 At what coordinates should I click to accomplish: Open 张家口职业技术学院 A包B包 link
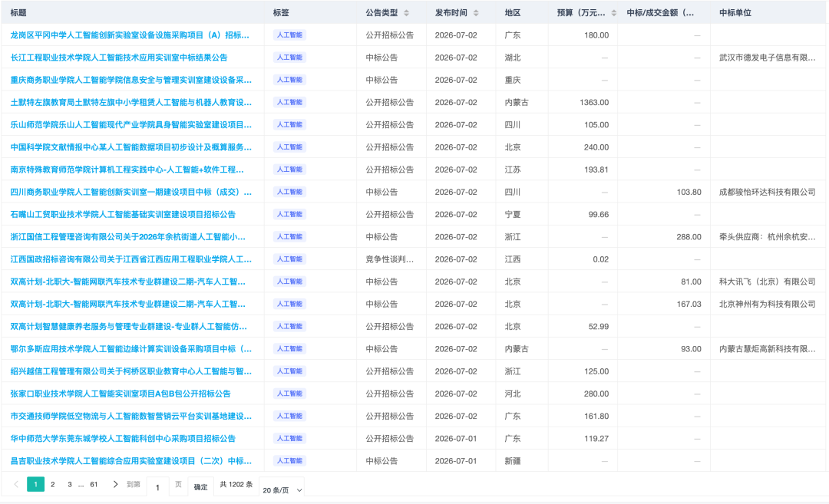121,394
